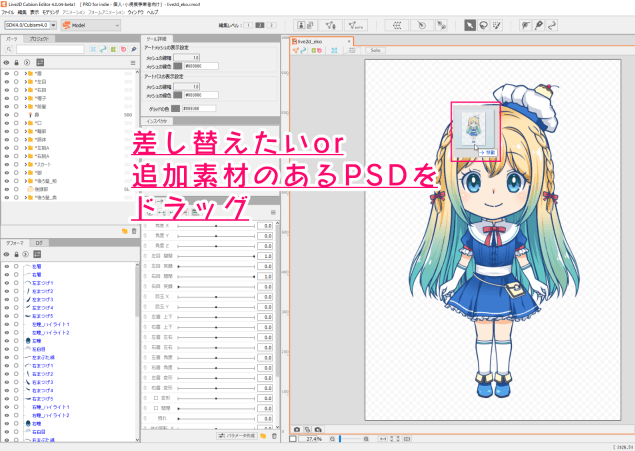Select the glue tool icon

[x=441, y=25]
